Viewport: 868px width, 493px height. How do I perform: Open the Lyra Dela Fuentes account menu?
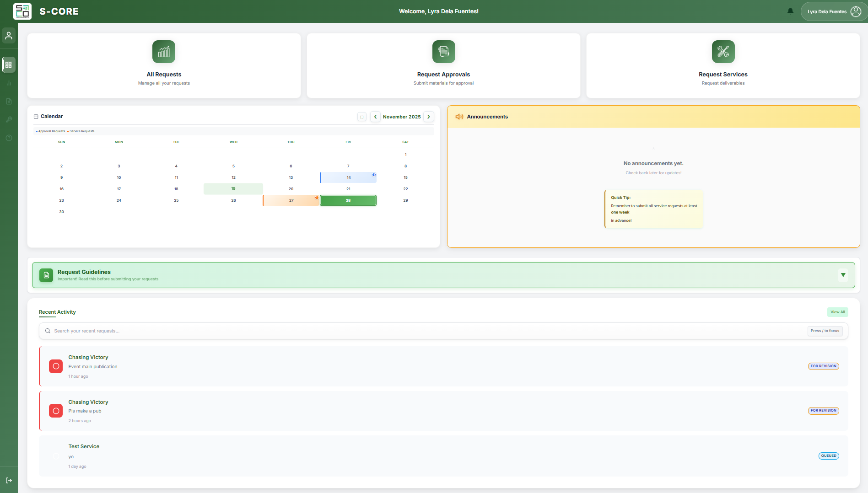pyautogui.click(x=833, y=11)
